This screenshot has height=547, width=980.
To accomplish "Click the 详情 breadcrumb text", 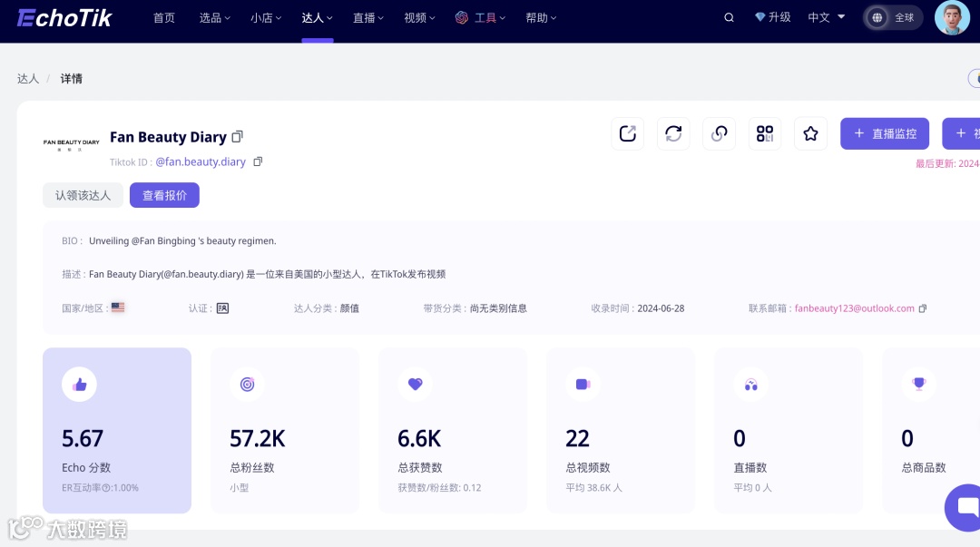I will 72,79.
